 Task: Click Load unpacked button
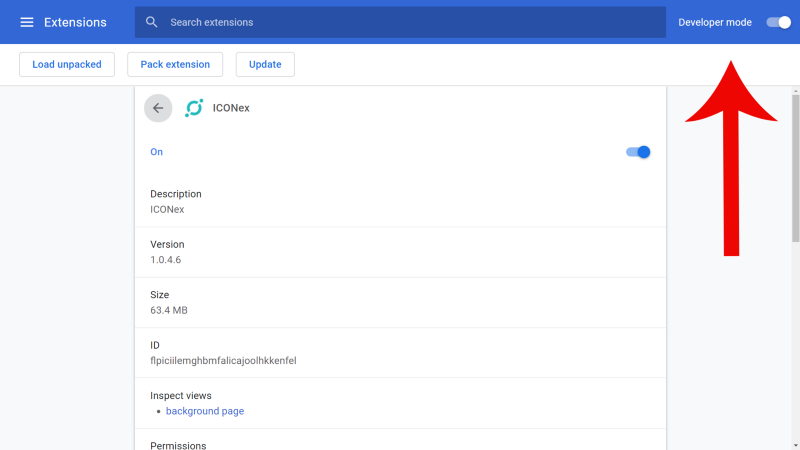tap(67, 64)
